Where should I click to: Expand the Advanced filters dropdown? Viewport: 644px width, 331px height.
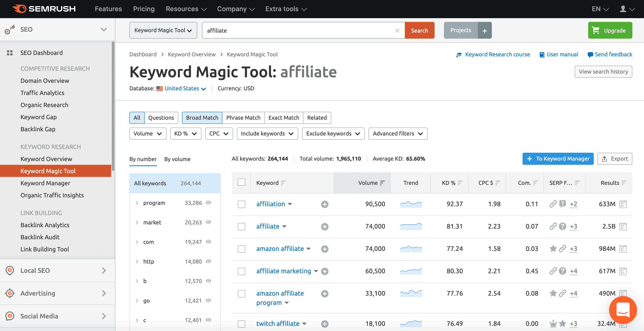click(398, 133)
